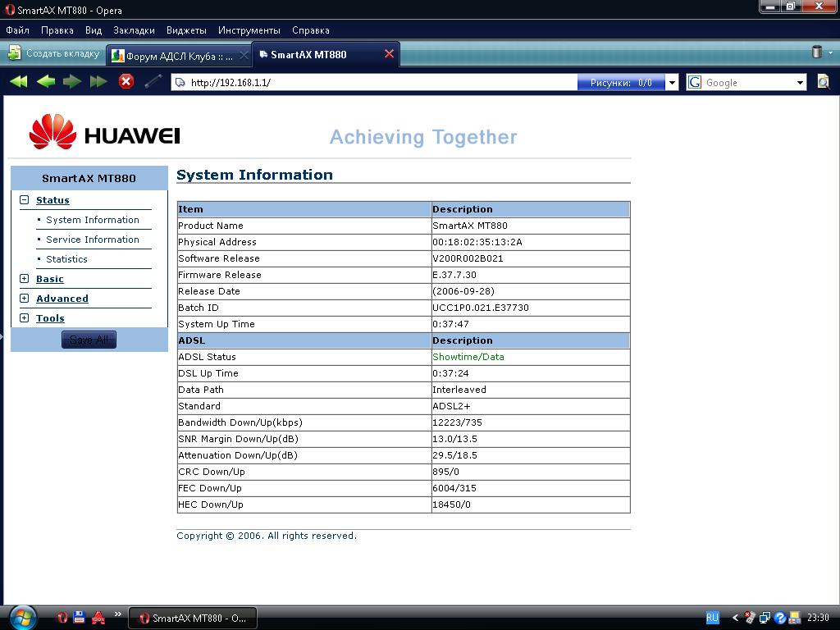
Task: Click the Google search engine icon
Action: pyautogui.click(x=695, y=83)
